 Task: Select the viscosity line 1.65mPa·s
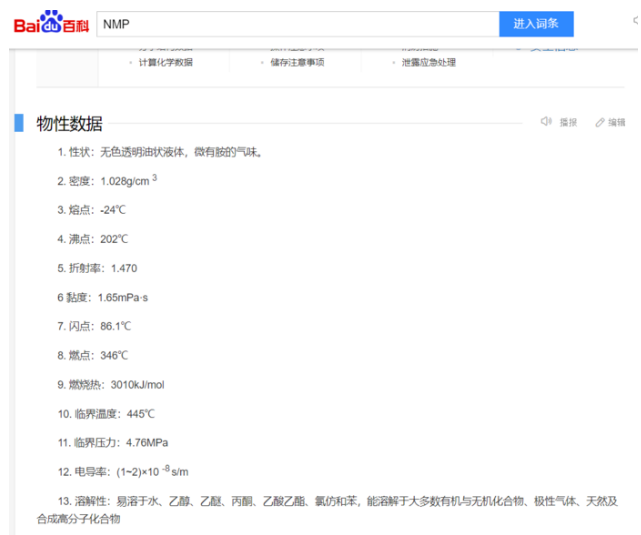(103, 298)
